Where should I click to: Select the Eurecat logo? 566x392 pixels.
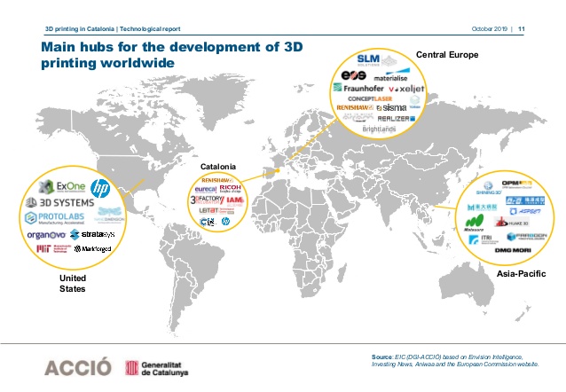(x=206, y=190)
